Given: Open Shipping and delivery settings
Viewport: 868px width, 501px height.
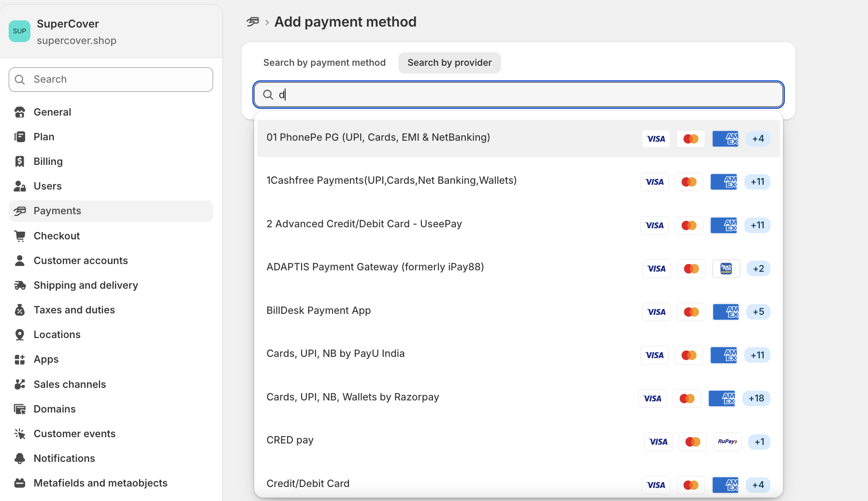Looking at the screenshot, I should tap(111, 285).
